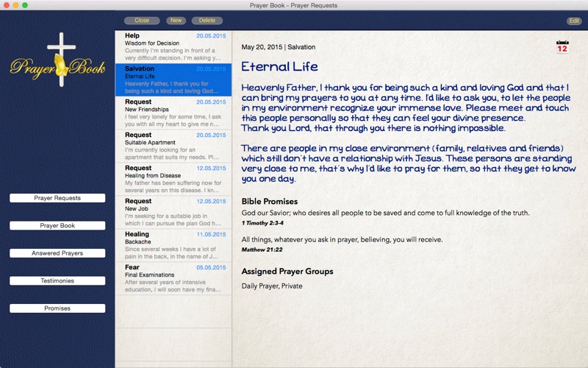Open the Prayer Book section
The image size is (588, 368).
pos(57,225)
